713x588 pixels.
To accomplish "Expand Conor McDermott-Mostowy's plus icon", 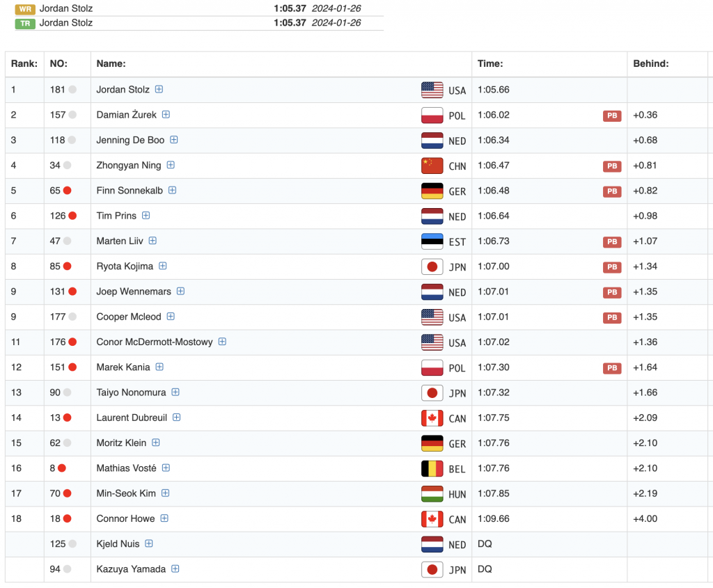I will [222, 342].
